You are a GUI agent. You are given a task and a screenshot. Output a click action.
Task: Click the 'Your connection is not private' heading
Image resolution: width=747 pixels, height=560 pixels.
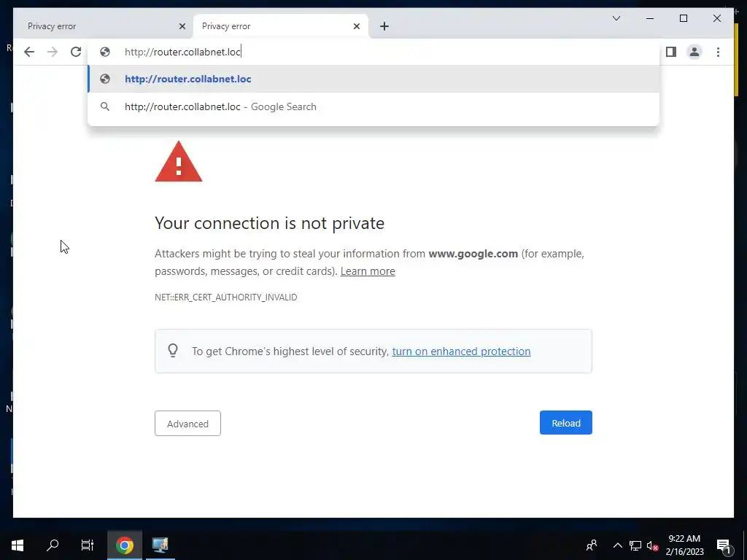tap(270, 223)
